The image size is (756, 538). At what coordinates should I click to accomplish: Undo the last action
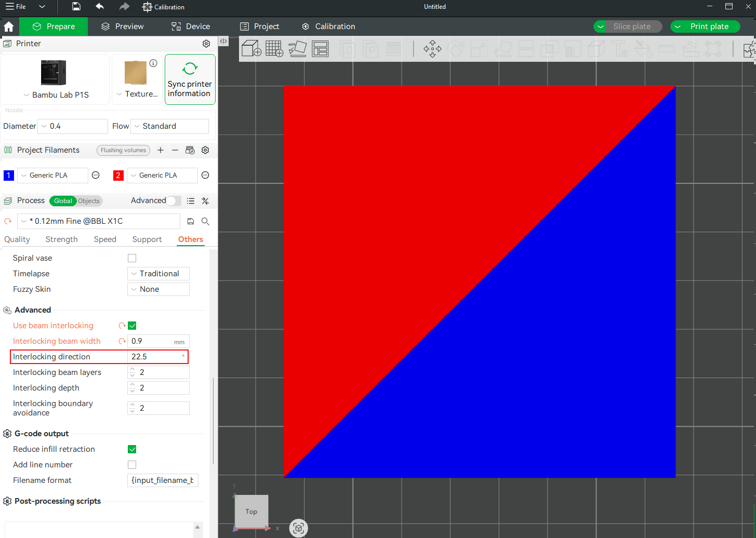pos(100,7)
